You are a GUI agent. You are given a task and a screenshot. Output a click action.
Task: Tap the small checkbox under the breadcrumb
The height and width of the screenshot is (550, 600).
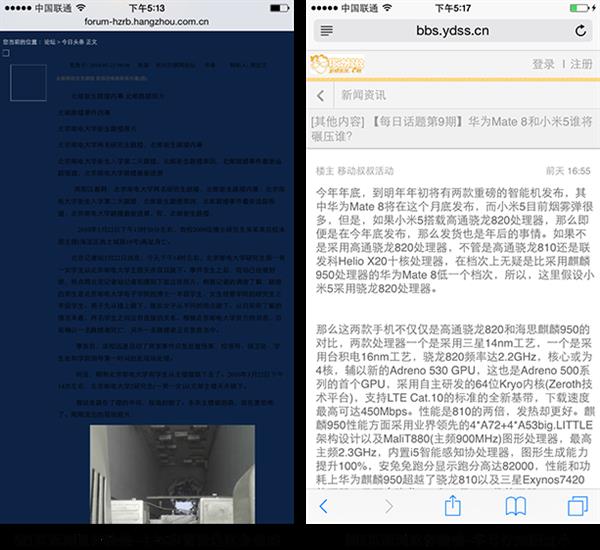coord(6,53)
